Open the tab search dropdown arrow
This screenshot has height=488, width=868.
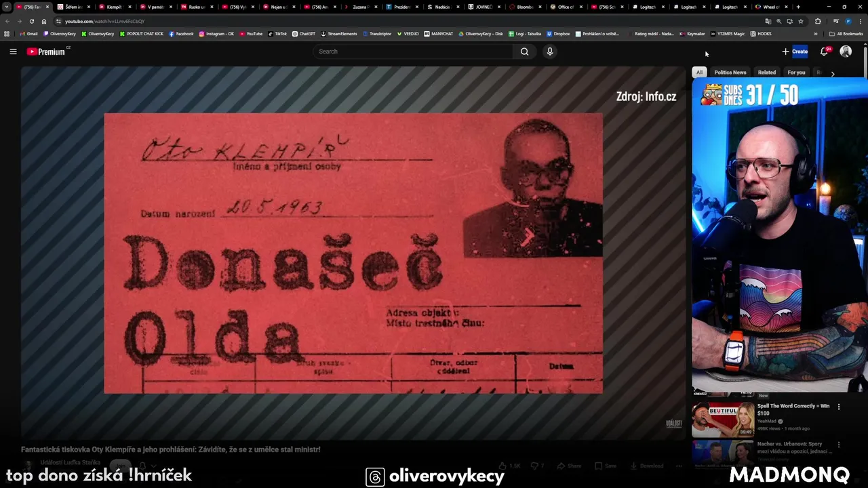click(7, 7)
